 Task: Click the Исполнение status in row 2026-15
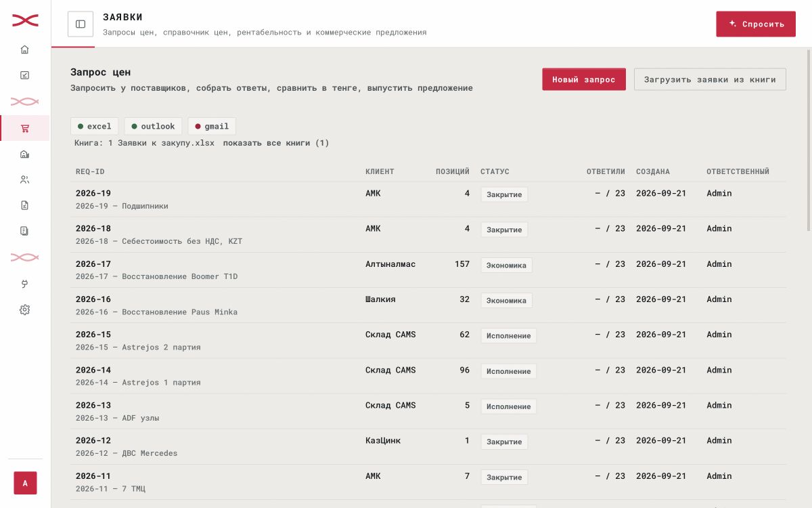click(509, 335)
